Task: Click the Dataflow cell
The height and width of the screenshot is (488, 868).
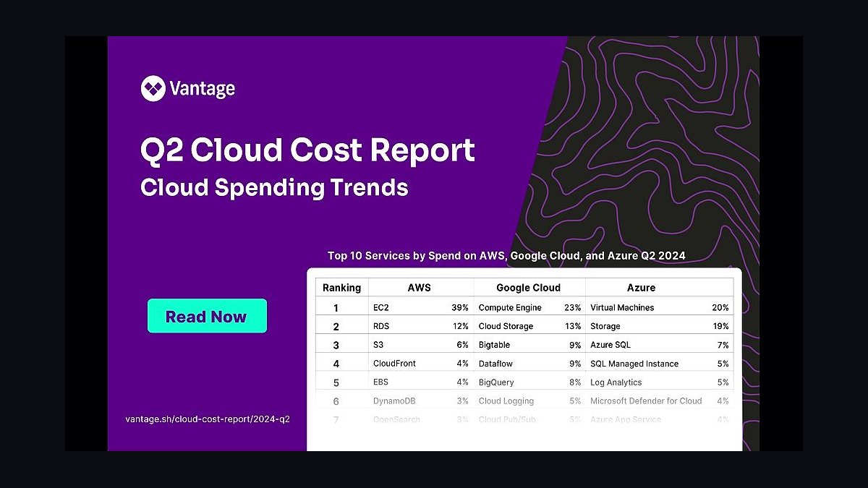Action: pyautogui.click(x=495, y=364)
